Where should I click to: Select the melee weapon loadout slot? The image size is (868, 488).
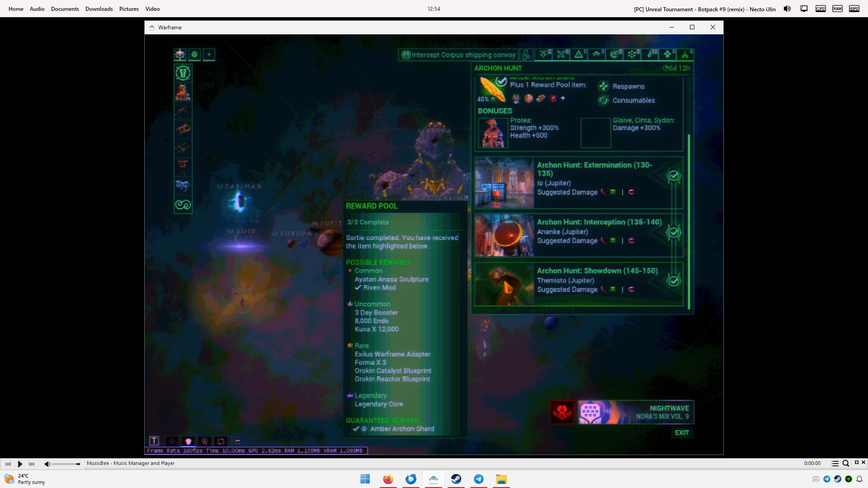click(x=183, y=148)
